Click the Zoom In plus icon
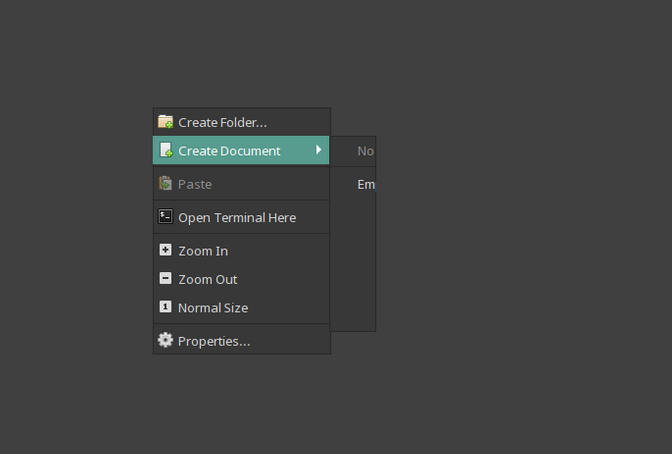This screenshot has height=454, width=672. pyautogui.click(x=165, y=251)
